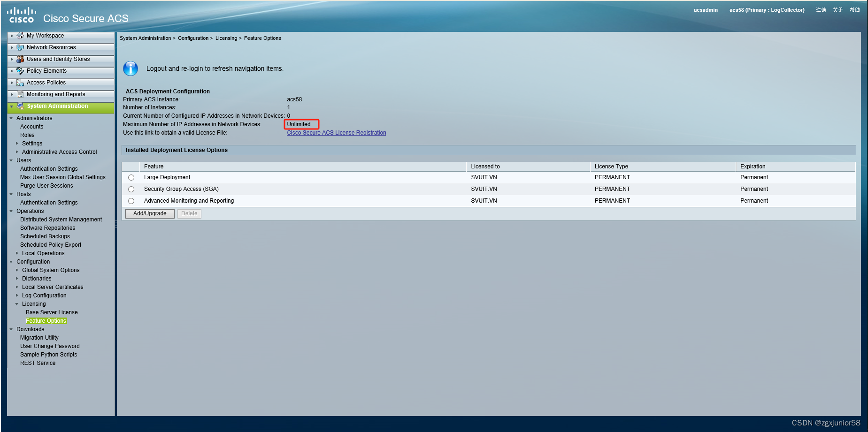Expand Monitoring and Reports arrow
The image size is (868, 432).
[x=12, y=94]
